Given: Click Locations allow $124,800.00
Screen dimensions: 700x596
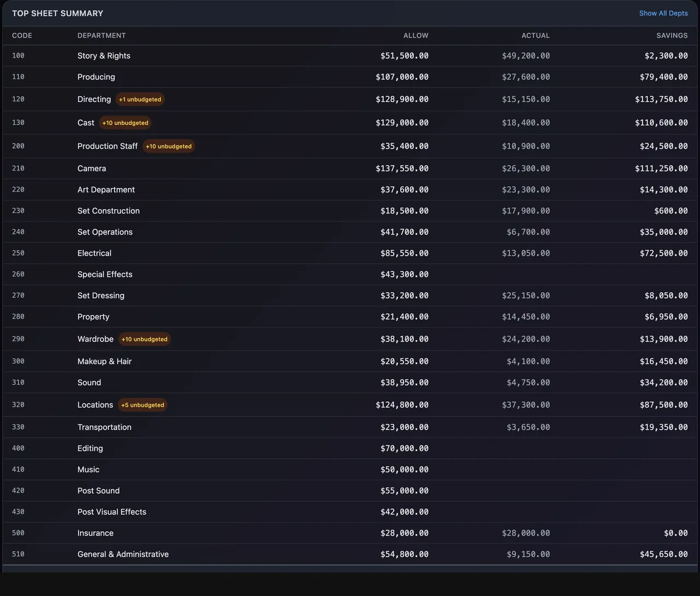Looking at the screenshot, I should tap(402, 405).
